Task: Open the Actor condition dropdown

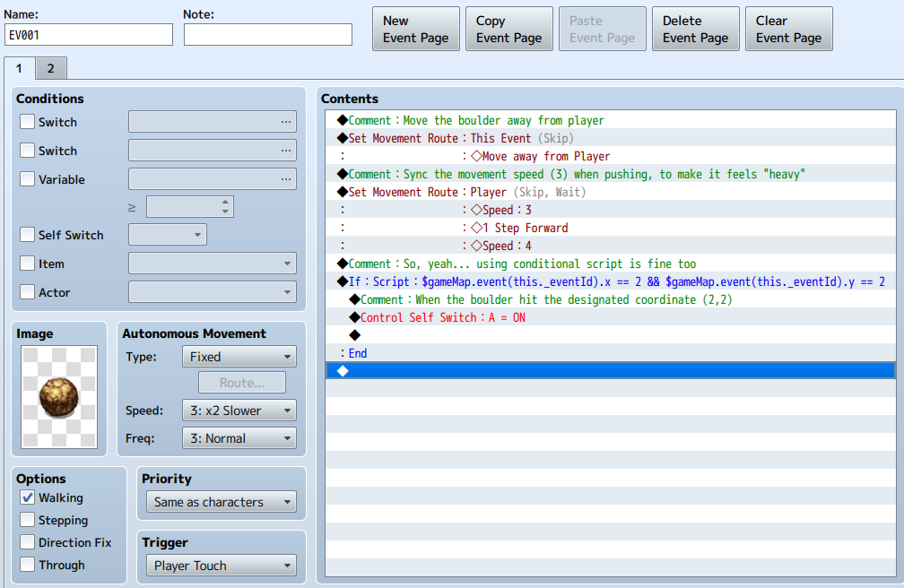Action: pos(213,292)
